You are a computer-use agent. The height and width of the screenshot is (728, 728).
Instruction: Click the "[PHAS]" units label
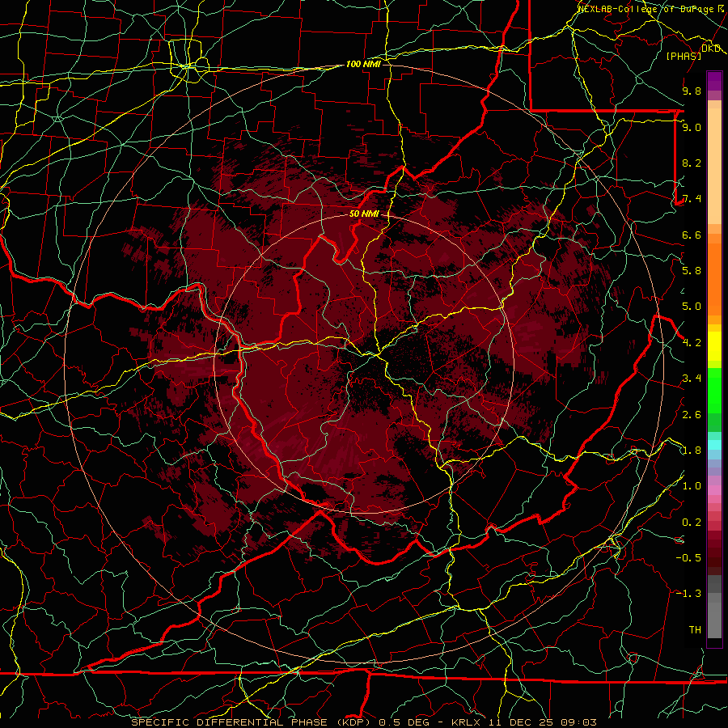[x=684, y=56]
